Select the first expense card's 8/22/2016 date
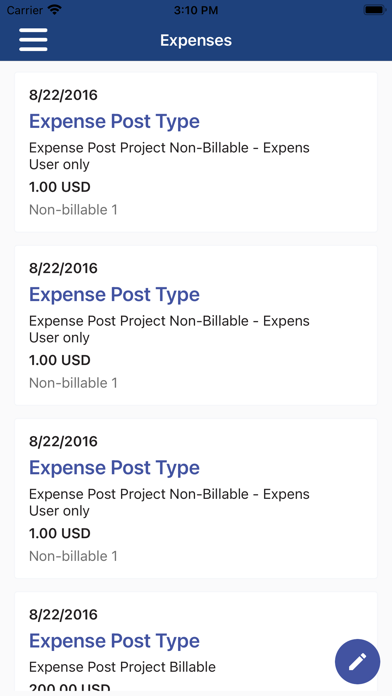Screen dimensions: 392x696 [x=63, y=95]
